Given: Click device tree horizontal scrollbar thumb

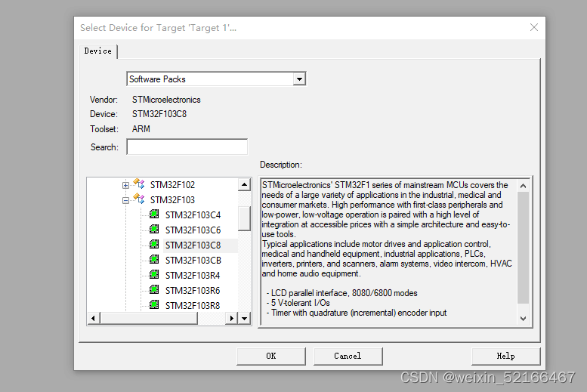Looking at the screenshot, I should pos(149,319).
